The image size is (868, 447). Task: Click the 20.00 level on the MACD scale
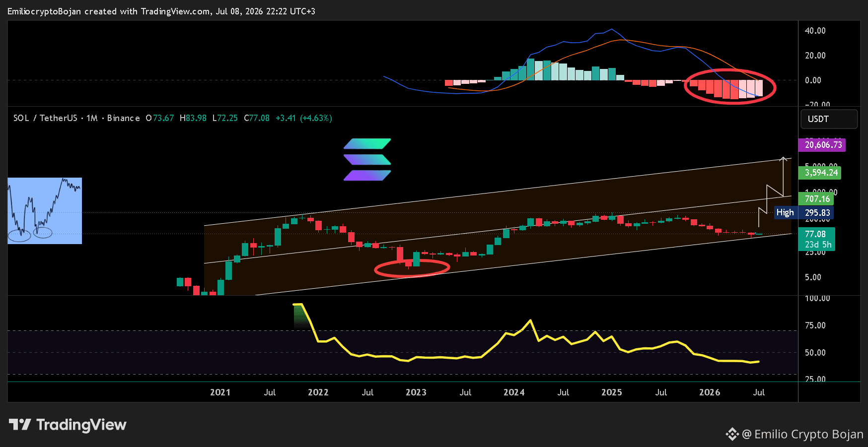tap(815, 56)
